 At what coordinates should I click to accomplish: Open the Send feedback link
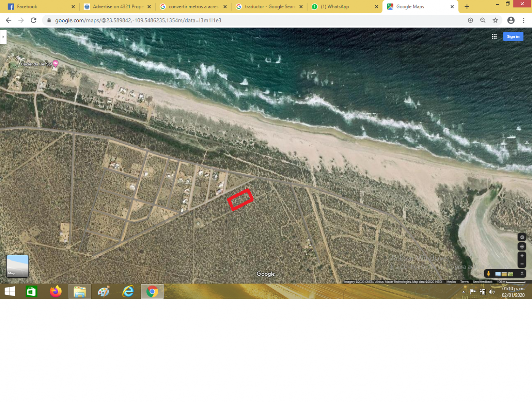(483, 282)
